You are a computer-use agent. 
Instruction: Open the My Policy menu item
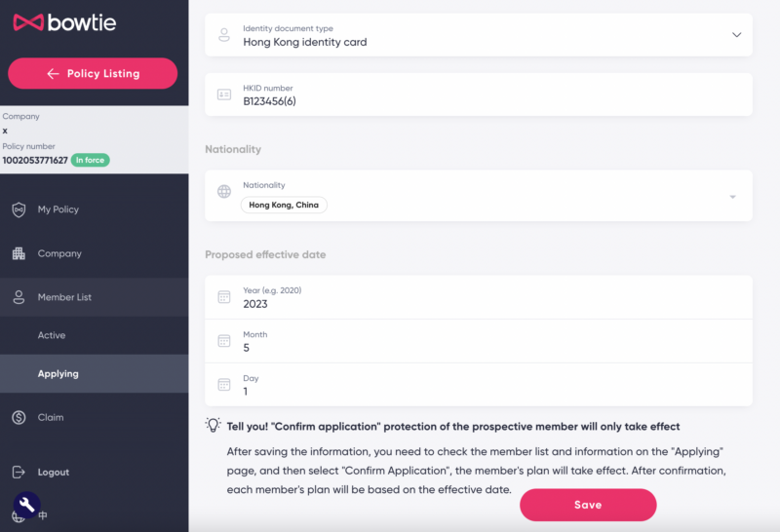pyautogui.click(x=58, y=209)
